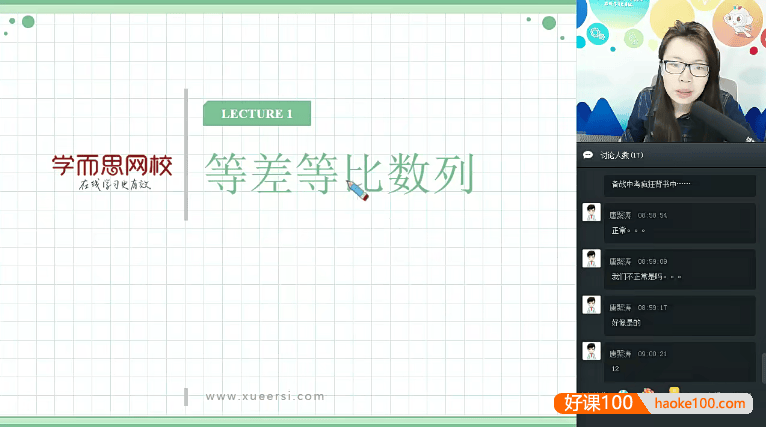Click the 08:59:17 timestamp

coord(652,307)
